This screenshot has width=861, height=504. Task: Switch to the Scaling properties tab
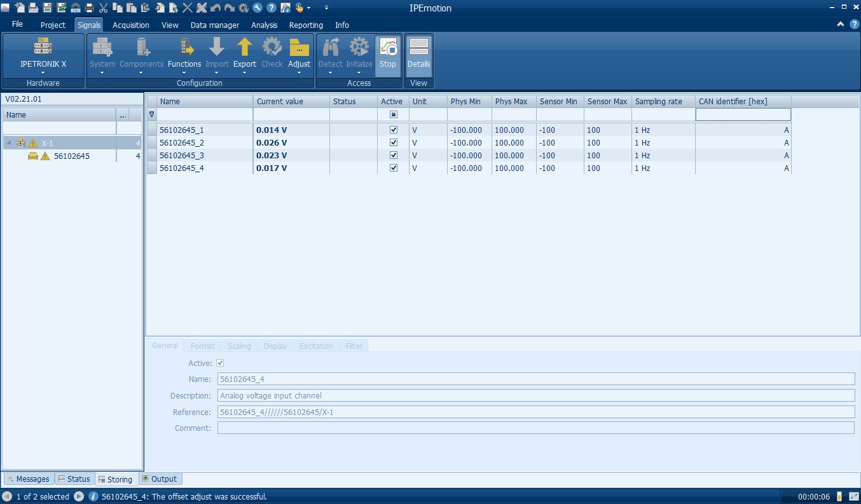pyautogui.click(x=239, y=346)
